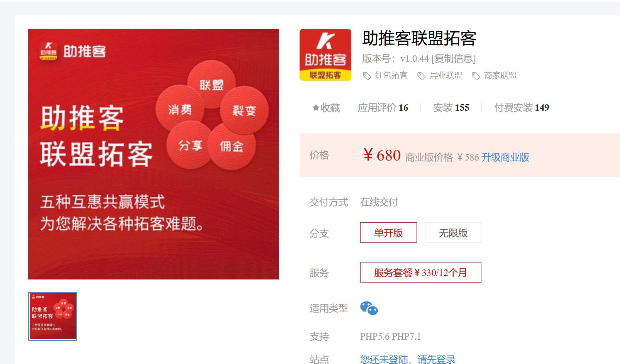Open the 商家联盟 tag
The width and height of the screenshot is (620, 364).
pos(500,75)
